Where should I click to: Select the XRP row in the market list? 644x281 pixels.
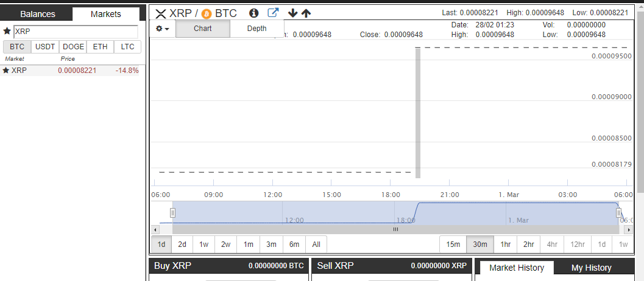pyautogui.click(x=71, y=71)
